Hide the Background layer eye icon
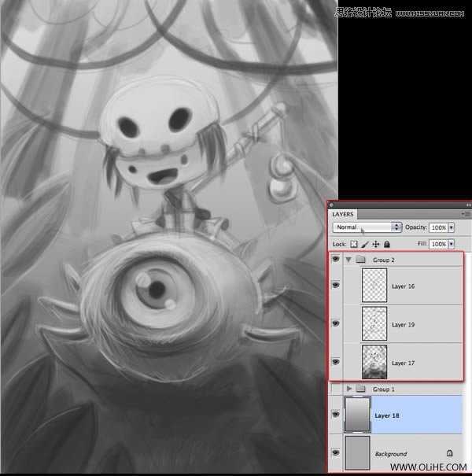472x476 pixels. click(336, 452)
